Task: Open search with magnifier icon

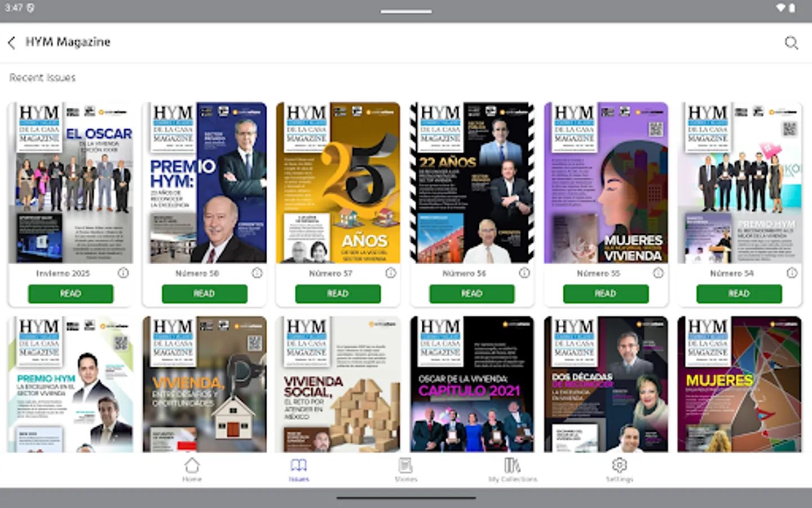Action: click(x=791, y=43)
